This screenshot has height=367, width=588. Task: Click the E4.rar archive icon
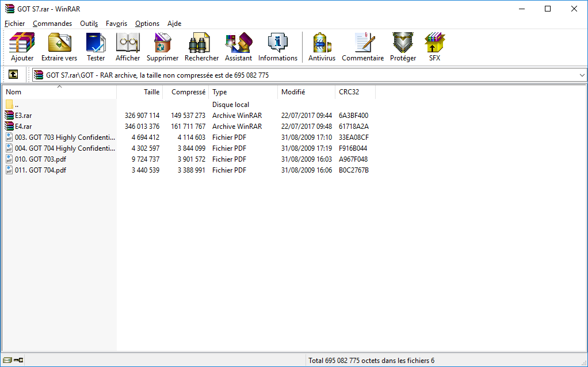pos(9,127)
